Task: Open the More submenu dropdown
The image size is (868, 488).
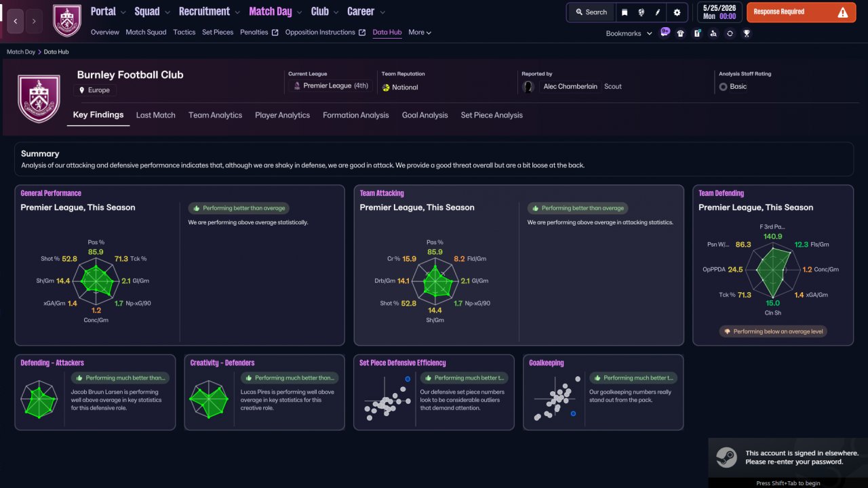Action: point(420,33)
